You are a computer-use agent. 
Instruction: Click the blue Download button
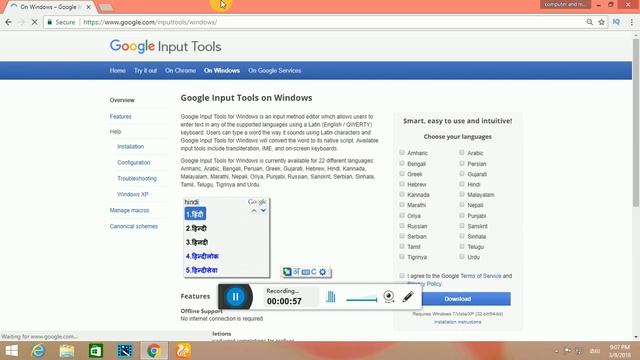pos(458,299)
